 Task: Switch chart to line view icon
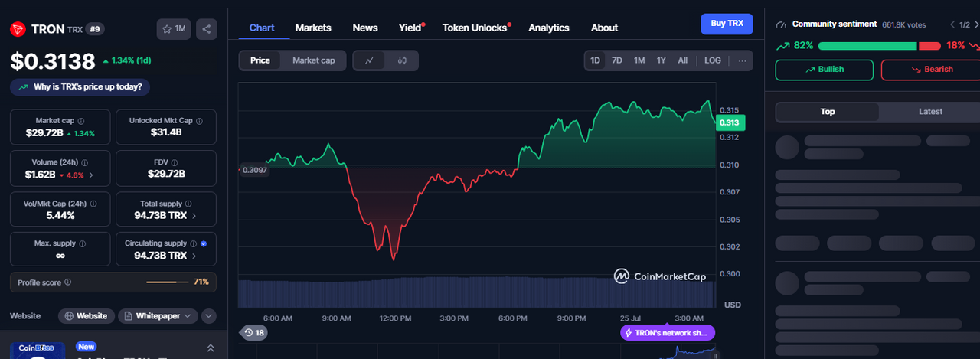pos(369,60)
